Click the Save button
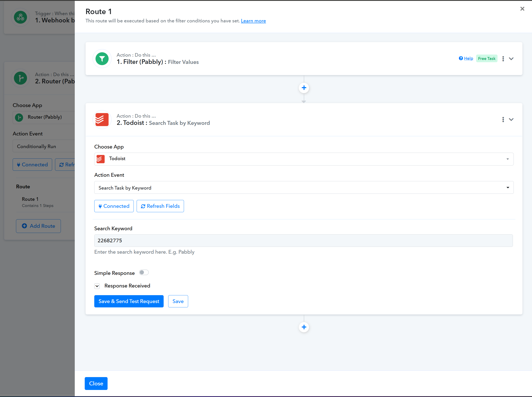This screenshot has width=532, height=397. click(x=178, y=301)
